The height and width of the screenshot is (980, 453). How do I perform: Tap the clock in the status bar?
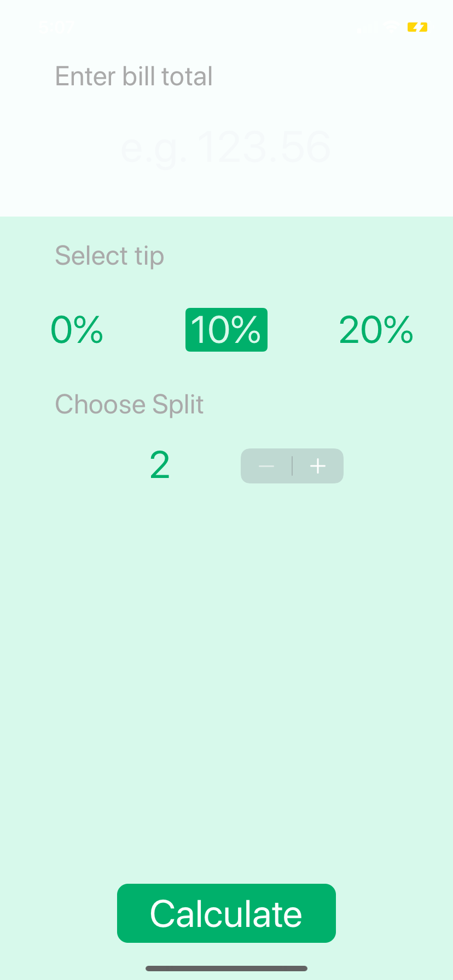[56, 27]
